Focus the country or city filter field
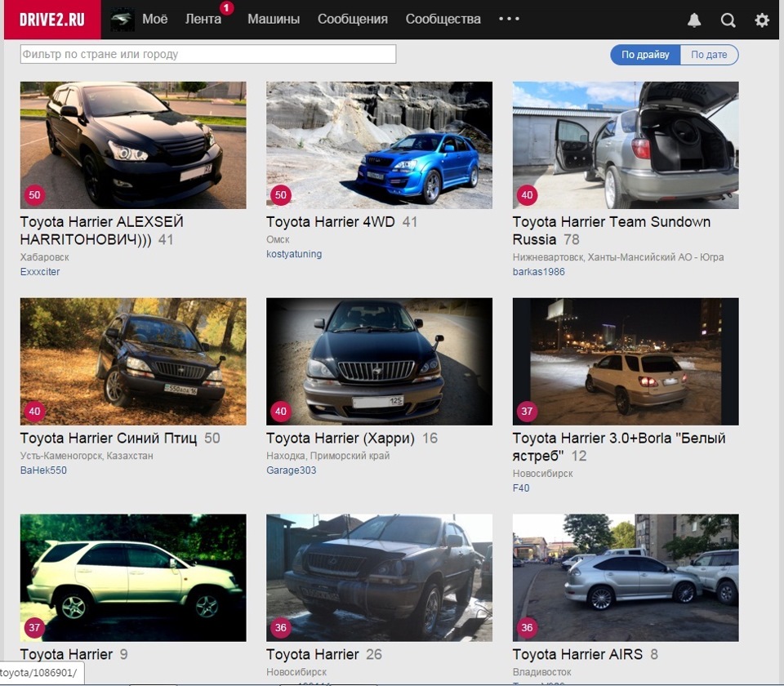Image resolution: width=784 pixels, height=686 pixels. (x=208, y=54)
